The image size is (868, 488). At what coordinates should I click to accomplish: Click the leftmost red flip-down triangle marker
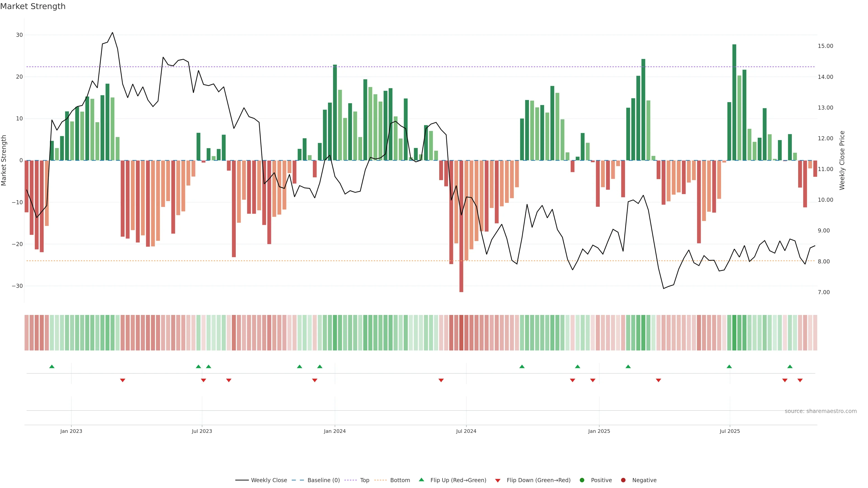(x=123, y=380)
